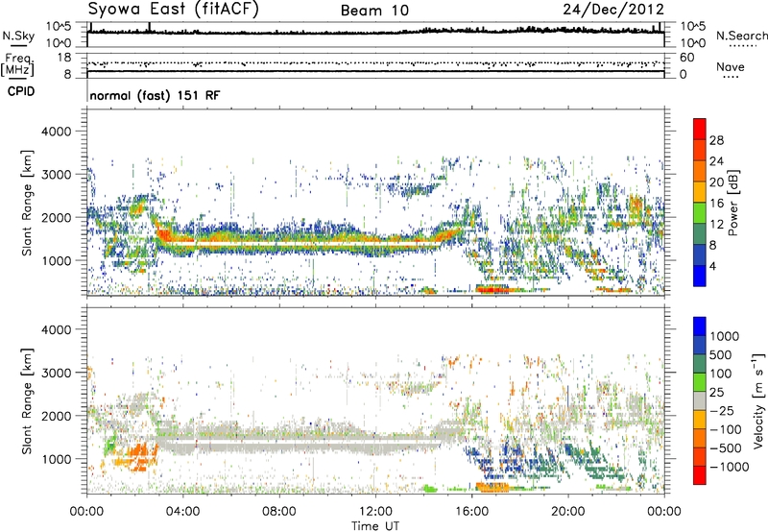Click the '4' power scale value

713,266
